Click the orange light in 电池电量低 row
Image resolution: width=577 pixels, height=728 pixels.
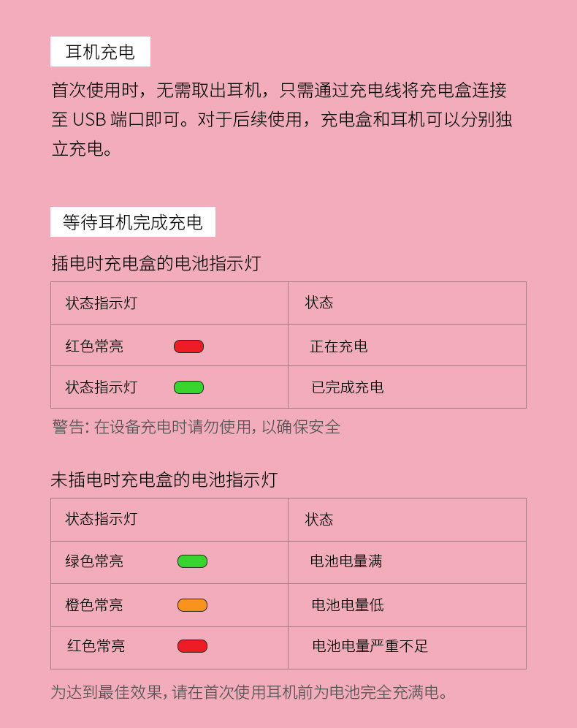pos(192,605)
